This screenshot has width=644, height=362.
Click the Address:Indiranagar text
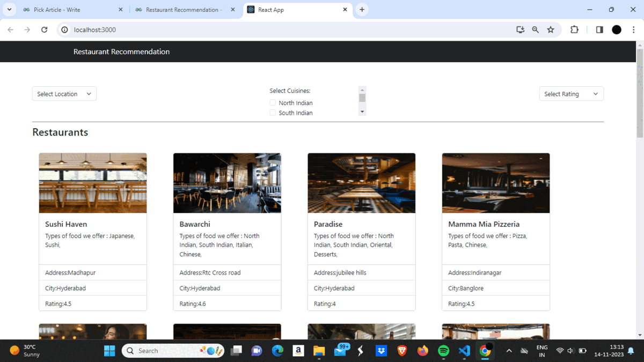point(475,272)
